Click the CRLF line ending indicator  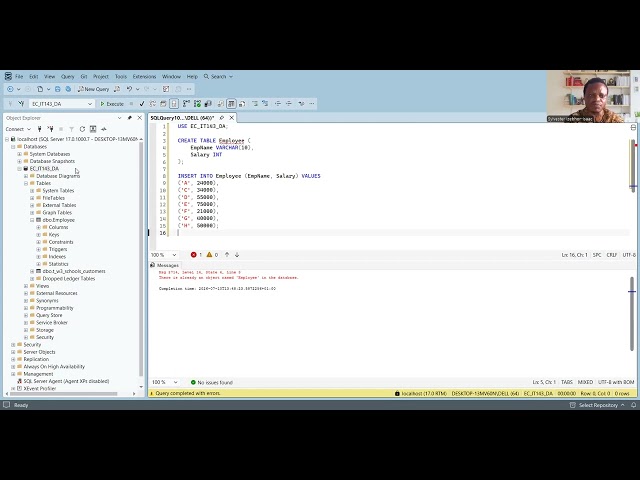(611, 255)
